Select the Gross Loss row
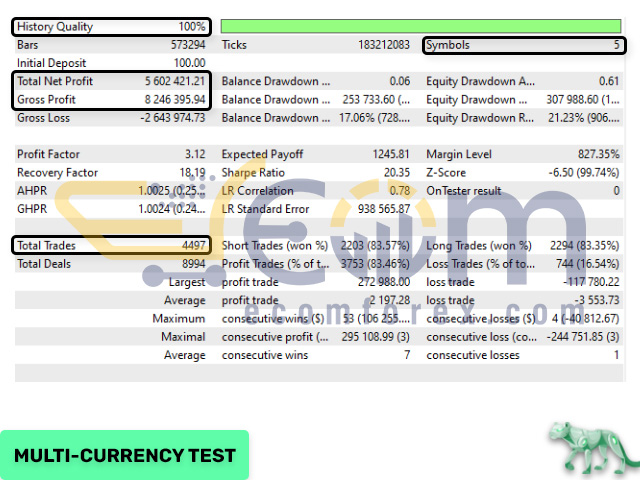The image size is (640, 480). [x=111, y=118]
